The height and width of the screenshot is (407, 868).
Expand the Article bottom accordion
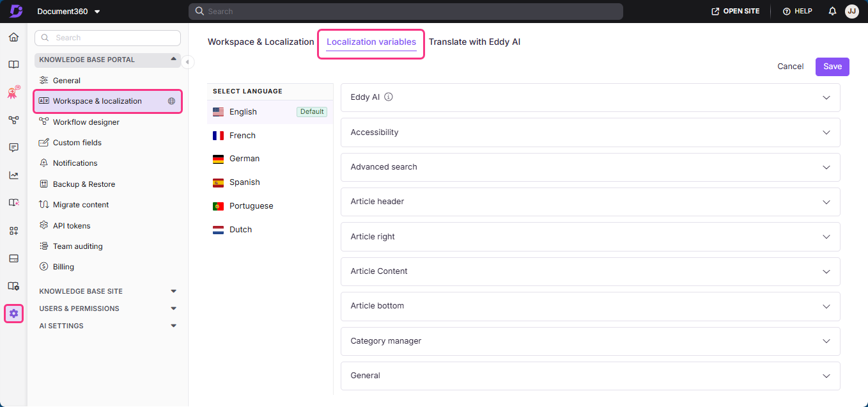590,306
